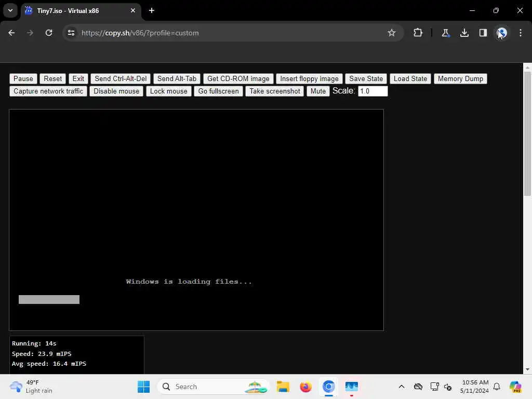
Task: Open the tab search dropdown arrow
Action: (x=10, y=10)
